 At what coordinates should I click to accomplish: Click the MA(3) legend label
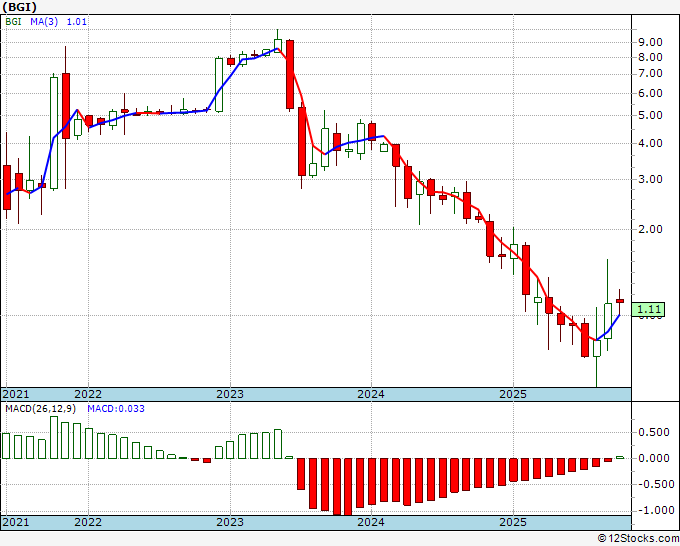44,21
